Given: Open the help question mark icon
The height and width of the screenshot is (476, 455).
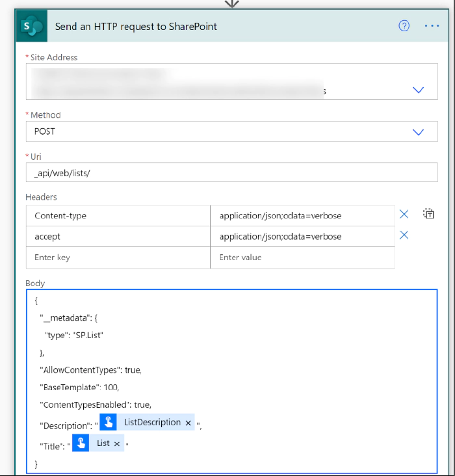Looking at the screenshot, I should pos(404,26).
